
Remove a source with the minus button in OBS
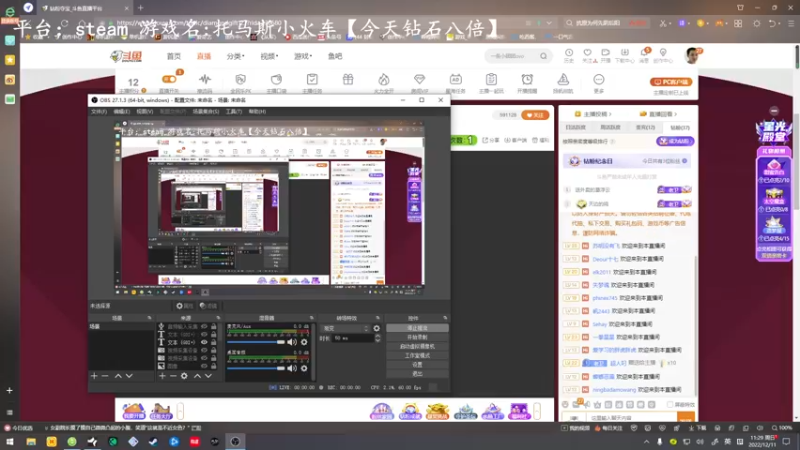(x=173, y=376)
